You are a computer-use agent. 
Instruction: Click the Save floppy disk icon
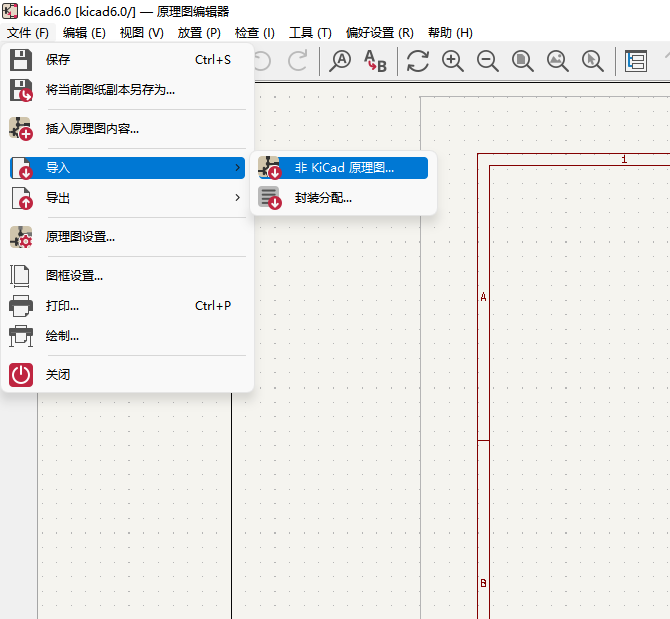coord(21,60)
